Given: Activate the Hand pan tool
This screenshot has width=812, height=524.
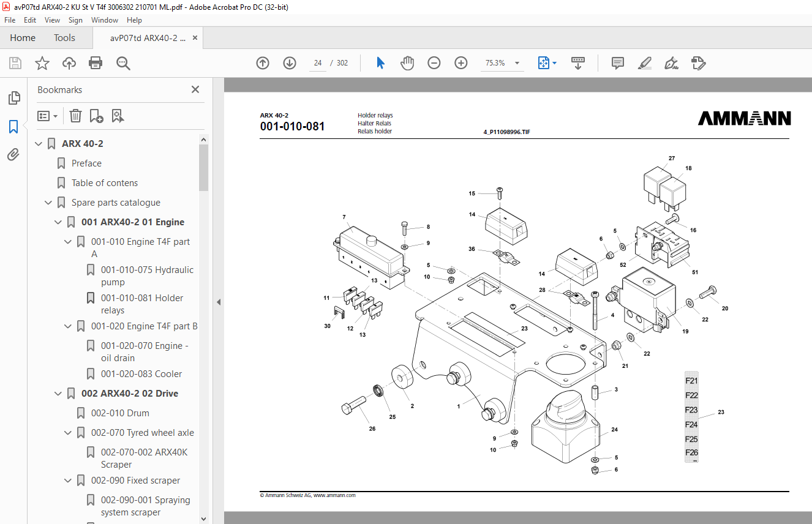Looking at the screenshot, I should (407, 63).
